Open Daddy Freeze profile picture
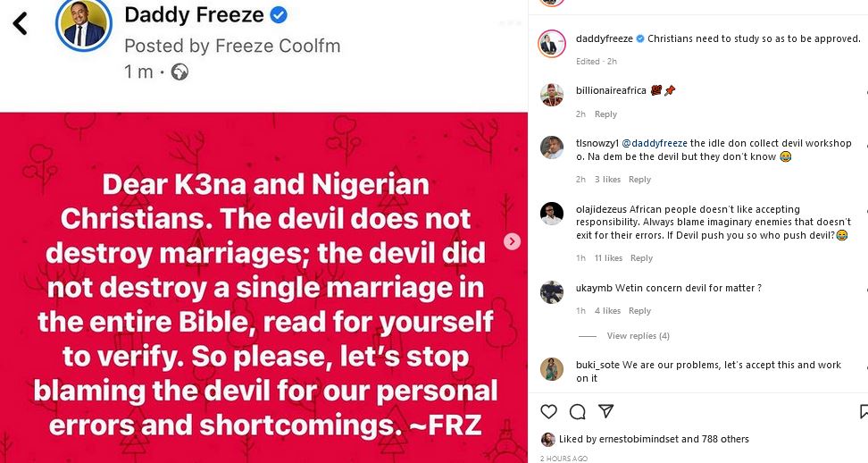This screenshot has height=463, width=868. pos(84,24)
